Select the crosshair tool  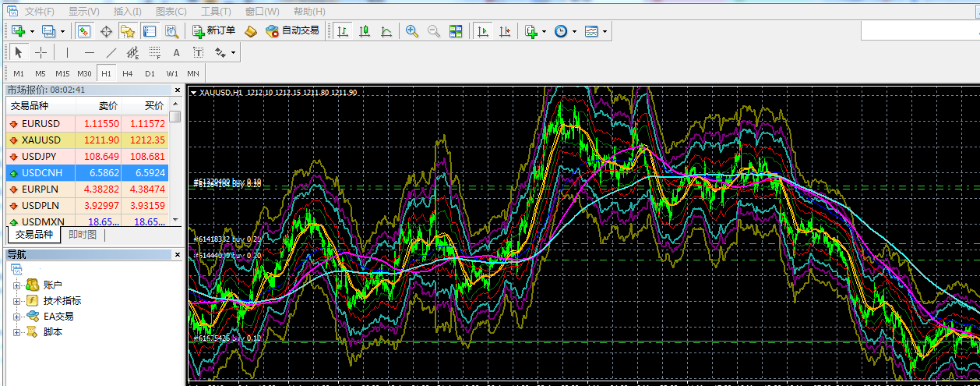coord(41,52)
